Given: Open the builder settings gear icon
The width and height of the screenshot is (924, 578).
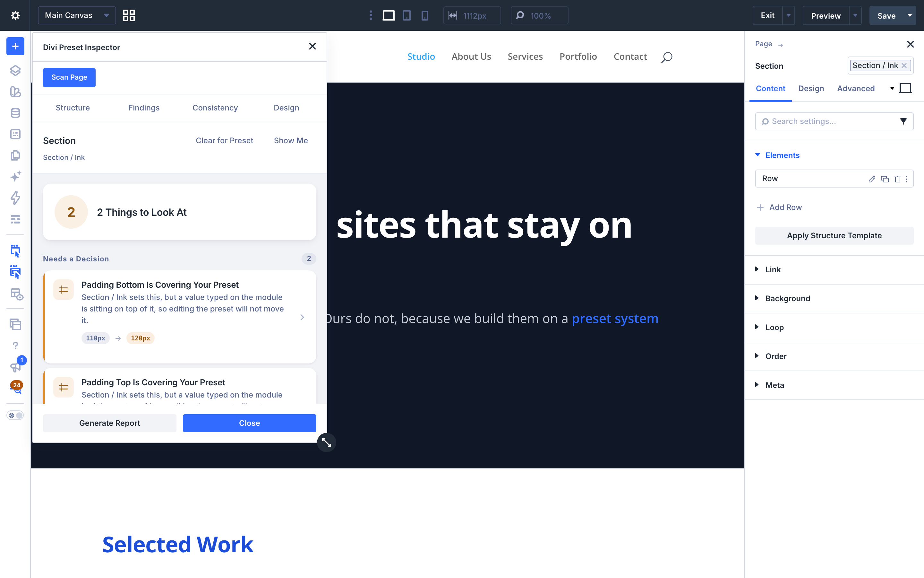Looking at the screenshot, I should pyautogui.click(x=15, y=15).
